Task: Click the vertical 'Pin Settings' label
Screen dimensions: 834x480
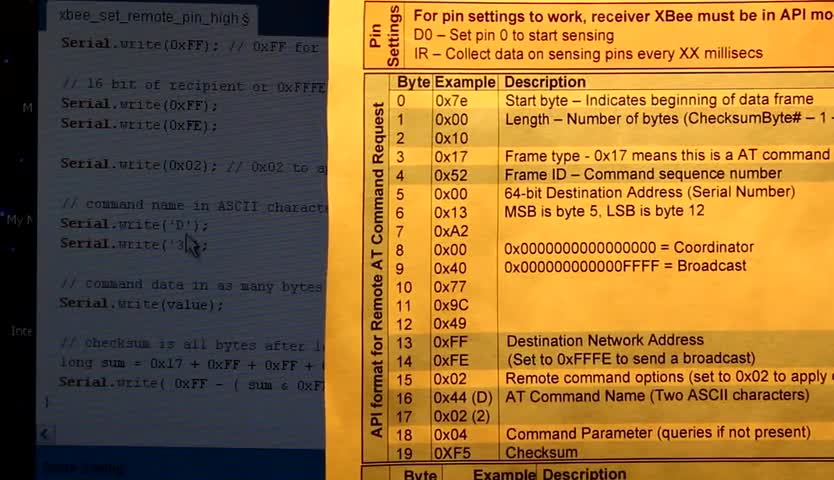Action: click(384, 36)
